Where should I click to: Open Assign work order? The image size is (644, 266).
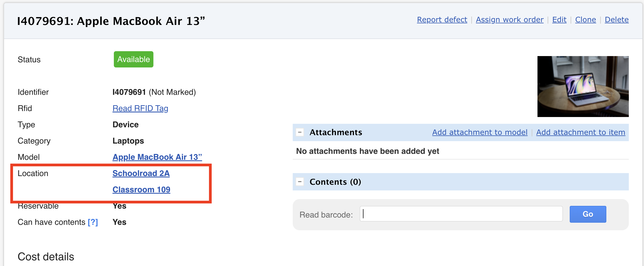coord(510,20)
